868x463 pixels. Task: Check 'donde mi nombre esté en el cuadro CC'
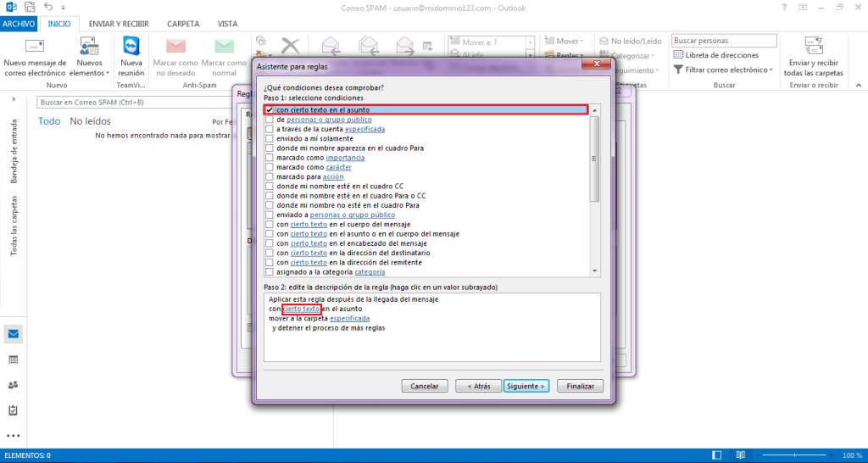click(x=270, y=186)
